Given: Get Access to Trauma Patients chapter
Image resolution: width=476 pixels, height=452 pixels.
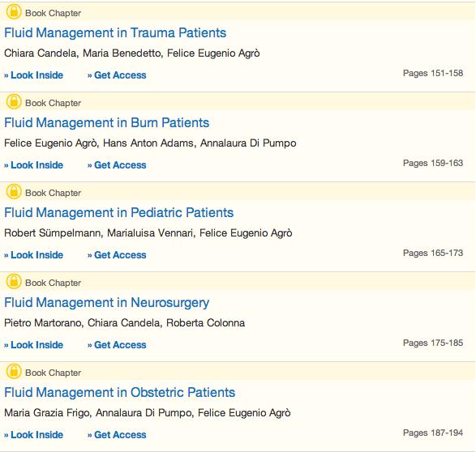Looking at the screenshot, I should (x=117, y=75).
